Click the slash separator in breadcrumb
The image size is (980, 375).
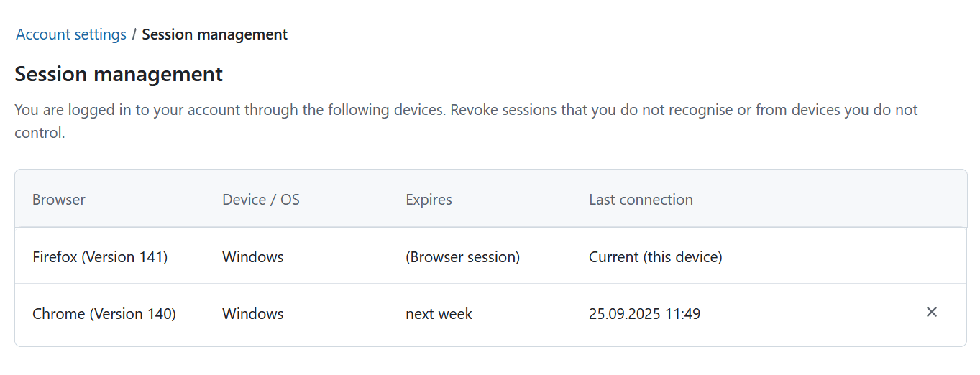[134, 34]
